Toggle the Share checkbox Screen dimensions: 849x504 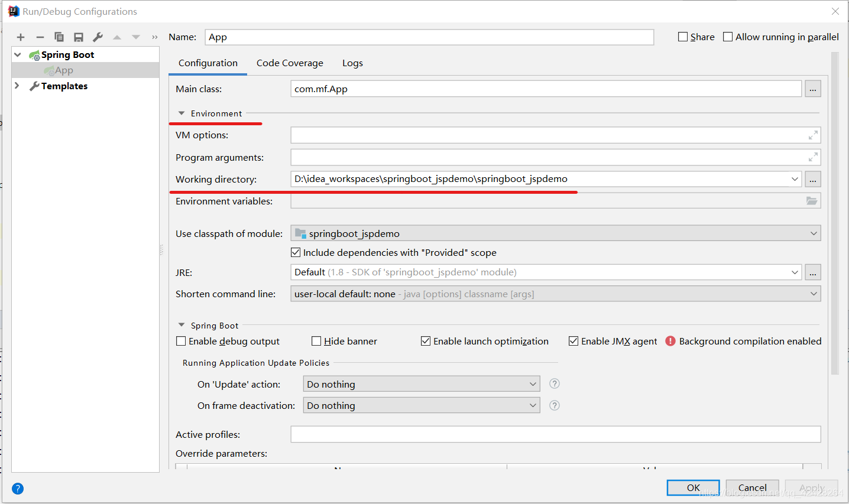(683, 37)
